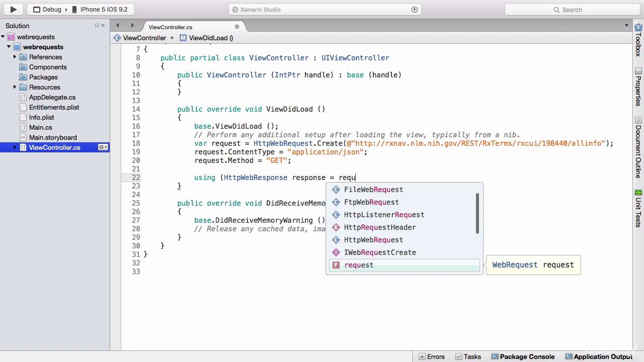
Task: Expand the Resources folder
Action: point(15,87)
